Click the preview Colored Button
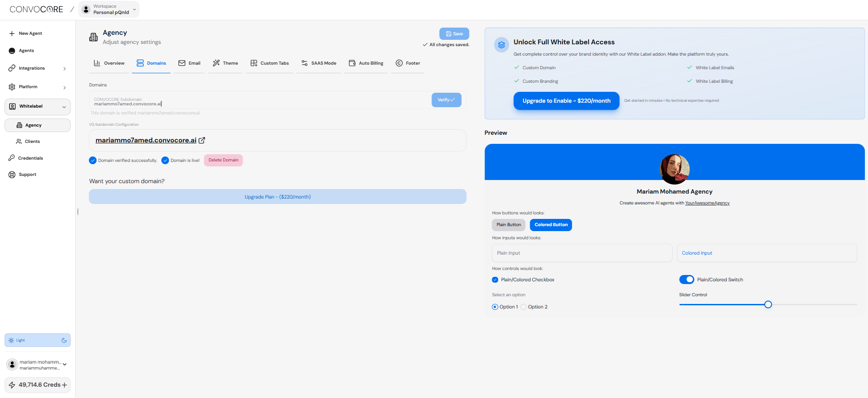Viewport: 868px width, 398px height. click(551, 225)
